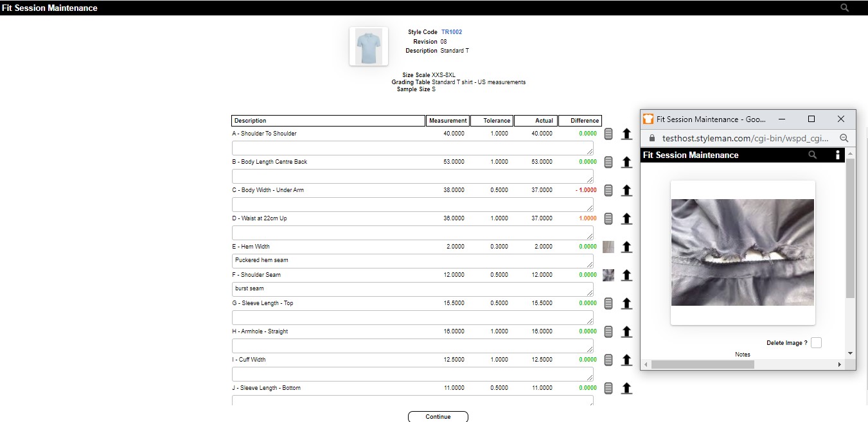Click the popup URL address text
Image resolution: width=868 pixels, height=422 pixels.
(745, 138)
